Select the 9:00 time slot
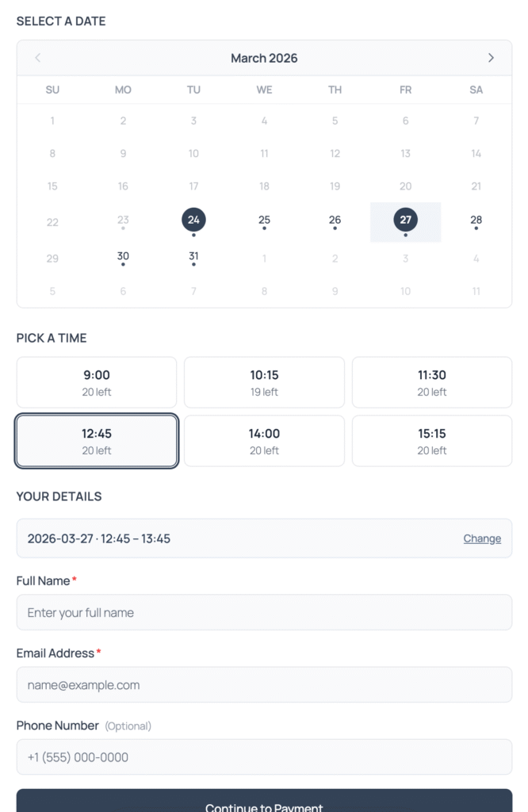 [97, 382]
